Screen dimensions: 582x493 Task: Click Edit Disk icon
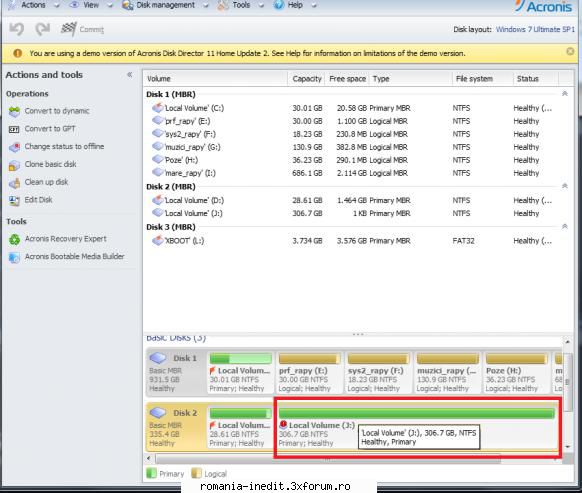click(14, 200)
